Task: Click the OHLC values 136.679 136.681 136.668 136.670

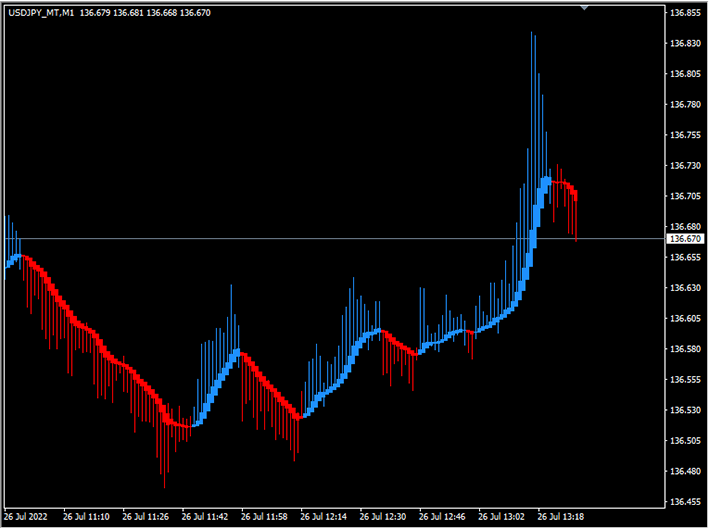Action: [x=145, y=13]
